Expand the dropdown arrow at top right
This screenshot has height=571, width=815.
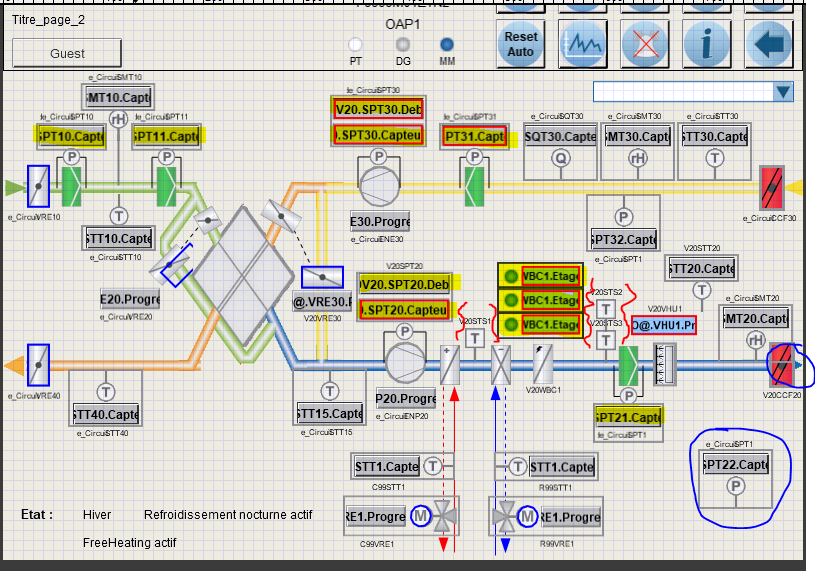pos(783,92)
